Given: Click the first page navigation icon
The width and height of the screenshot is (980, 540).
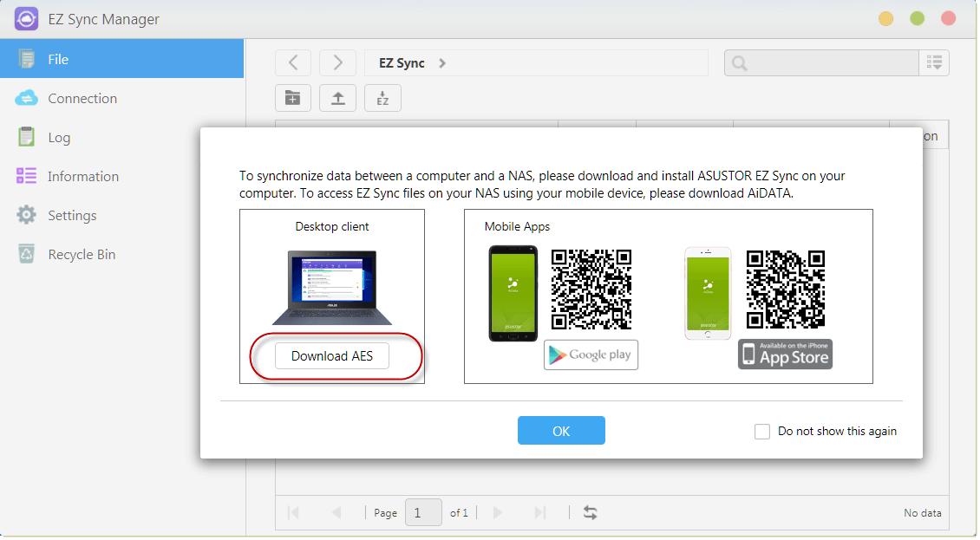Looking at the screenshot, I should pos(293,513).
